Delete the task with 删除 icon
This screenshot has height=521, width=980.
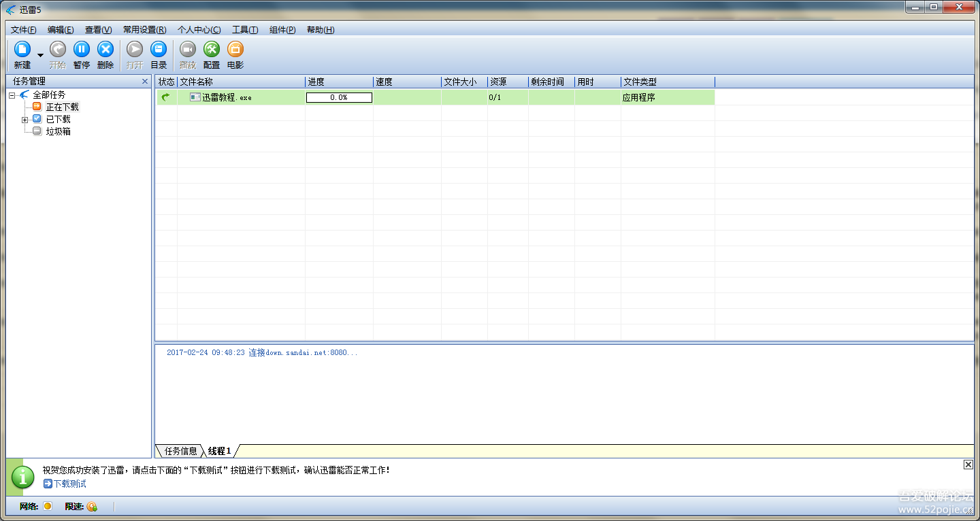pos(105,49)
